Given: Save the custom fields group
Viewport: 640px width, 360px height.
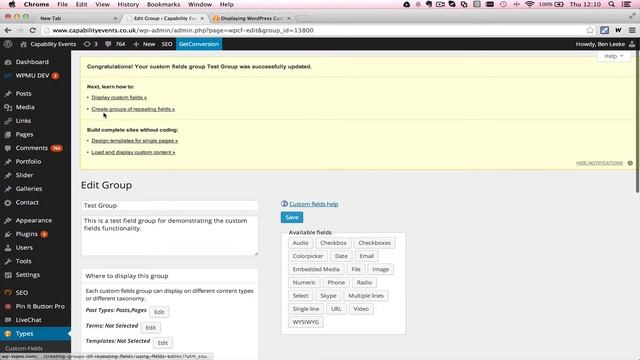Looking at the screenshot, I should pos(292,217).
